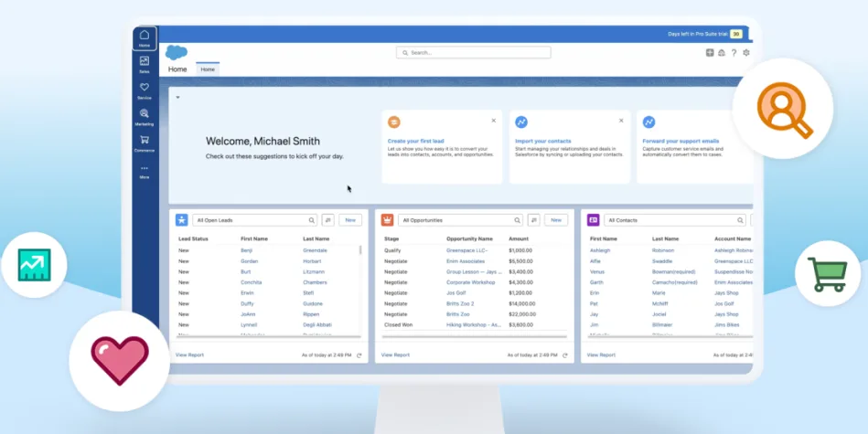This screenshot has height=434, width=868.
Task: Open the Jins Bikes account name
Action: coord(725,325)
